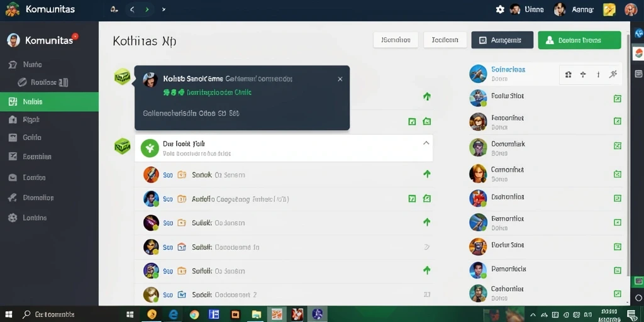Screen dimensions: 644x322
Task: Show hidden tray icons chevron in taskbar
Action: click(x=533, y=314)
